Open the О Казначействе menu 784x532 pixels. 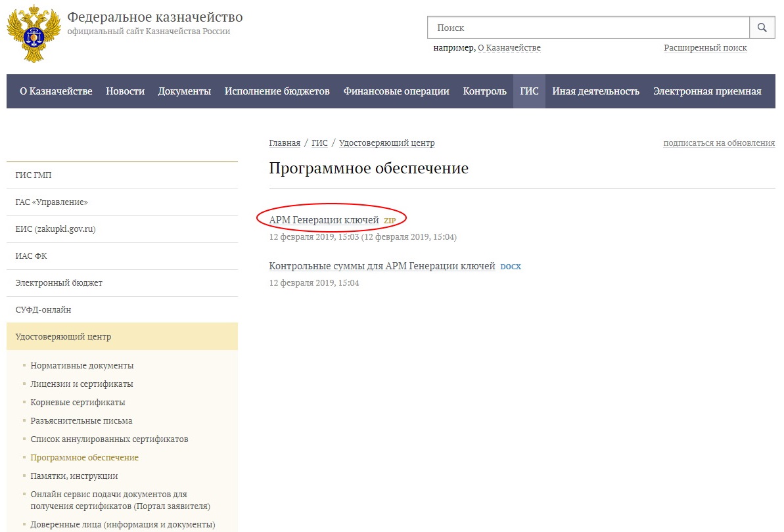(56, 91)
